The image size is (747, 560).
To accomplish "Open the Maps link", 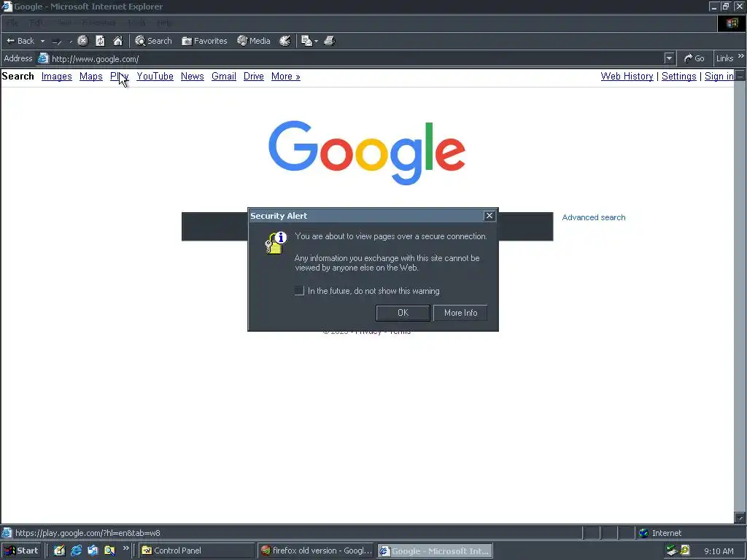I will (x=91, y=76).
